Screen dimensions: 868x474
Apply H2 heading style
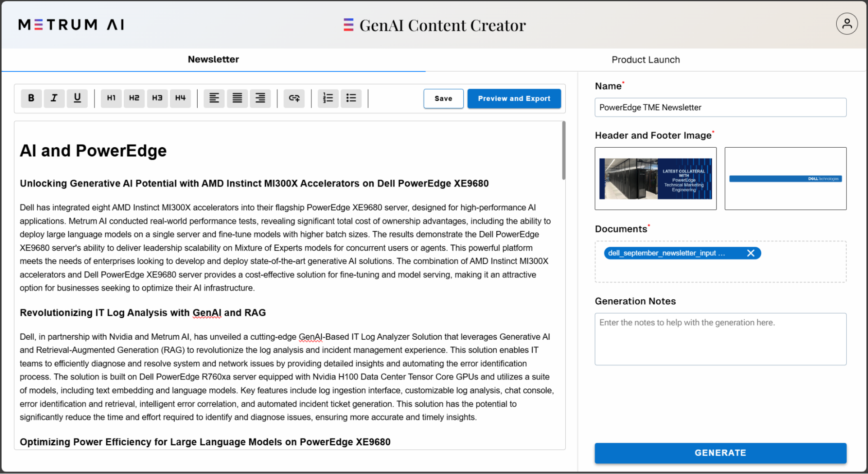(x=134, y=98)
